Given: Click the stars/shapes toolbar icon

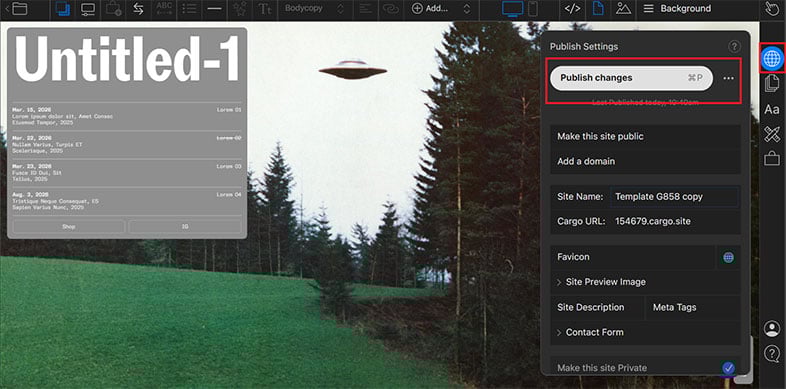Looking at the screenshot, I should pos(240,9).
